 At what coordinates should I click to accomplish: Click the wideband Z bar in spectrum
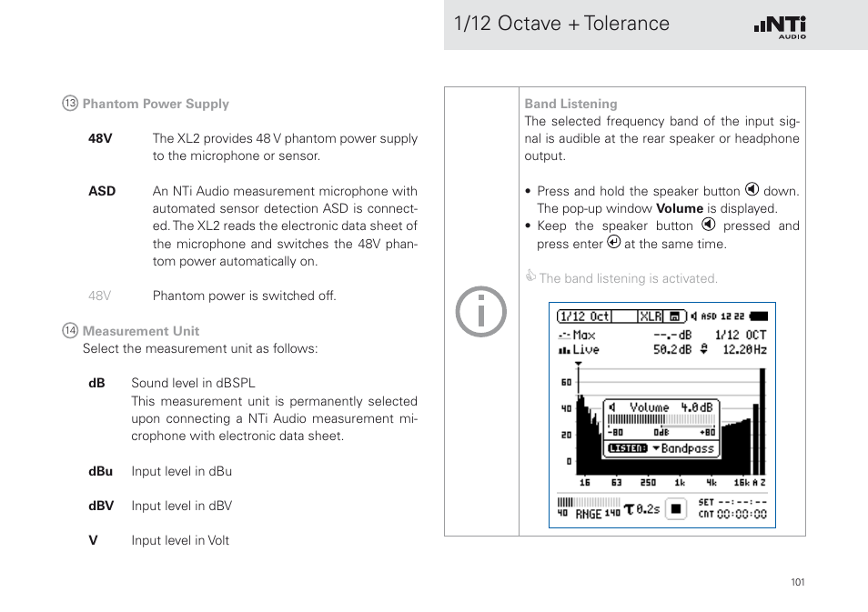(x=762, y=422)
